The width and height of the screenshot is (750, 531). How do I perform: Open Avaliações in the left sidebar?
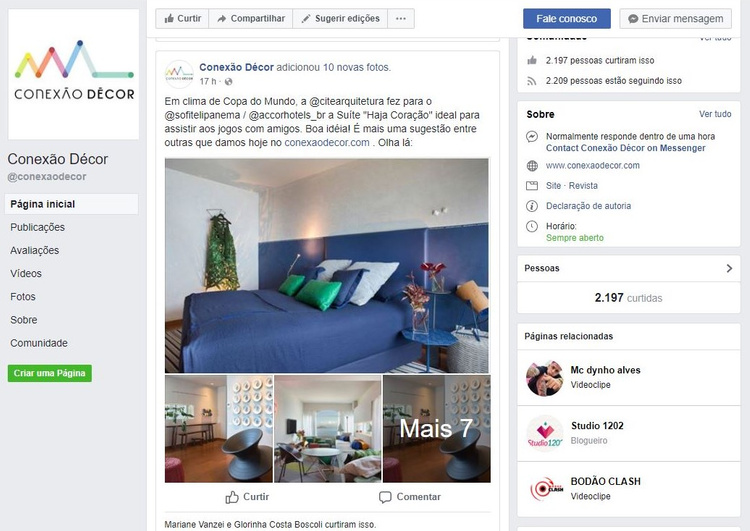point(35,250)
